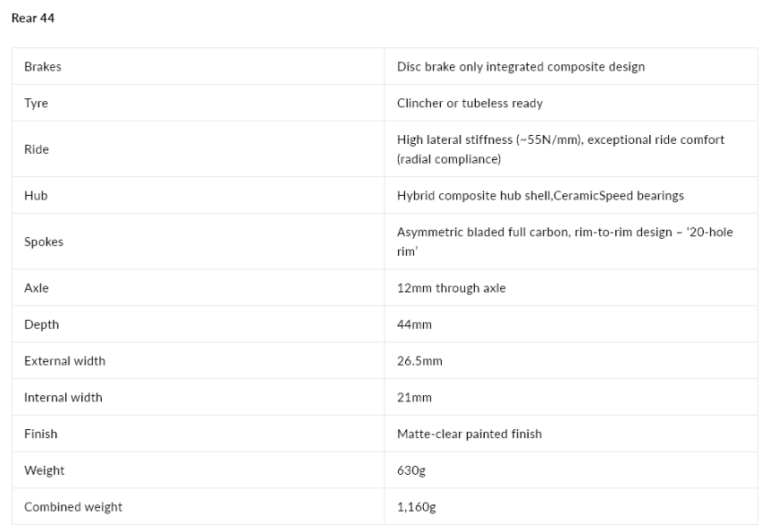Select the 'Brakes' row label
Image resolution: width=762 pixels, height=532 pixels.
43,66
